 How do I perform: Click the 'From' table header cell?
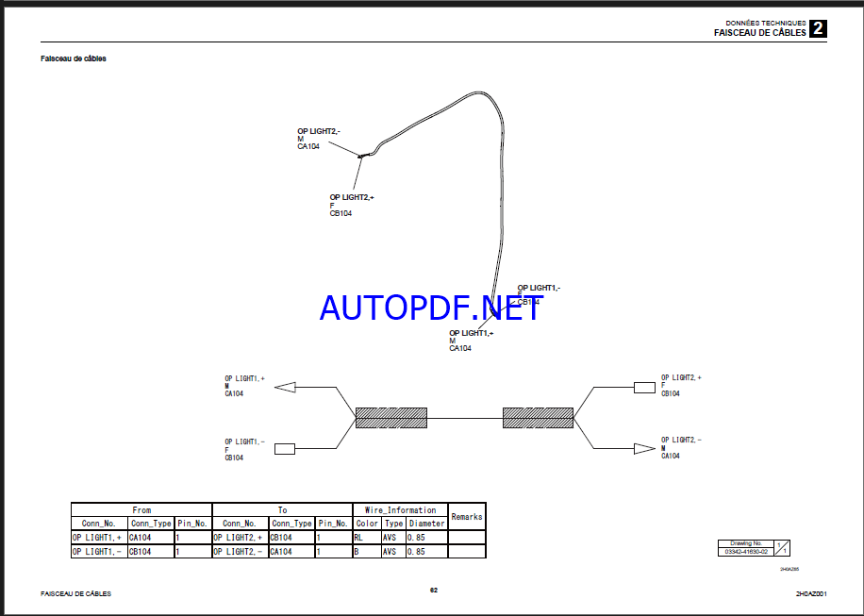141,509
